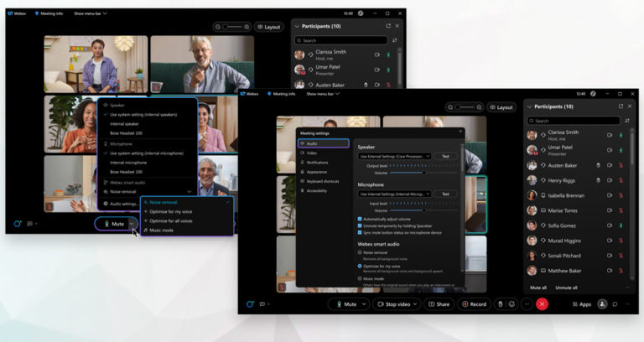644x342 pixels.
Task: Click Isabella Brennan's muted mic icon
Action: pos(621,195)
